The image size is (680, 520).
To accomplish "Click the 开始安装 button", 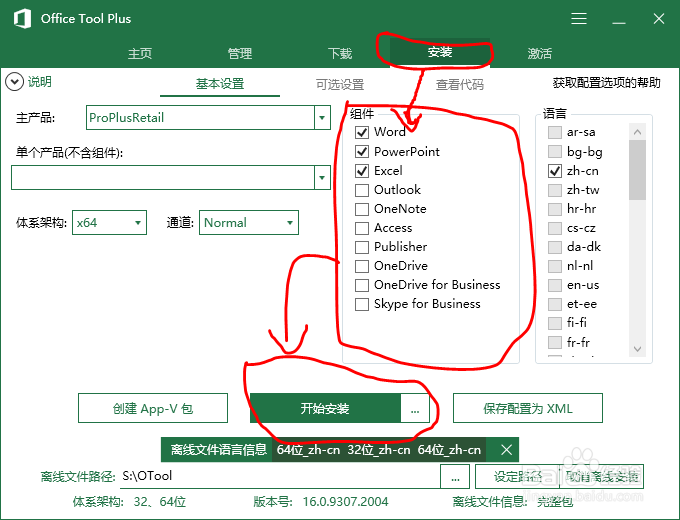I will (x=325, y=408).
